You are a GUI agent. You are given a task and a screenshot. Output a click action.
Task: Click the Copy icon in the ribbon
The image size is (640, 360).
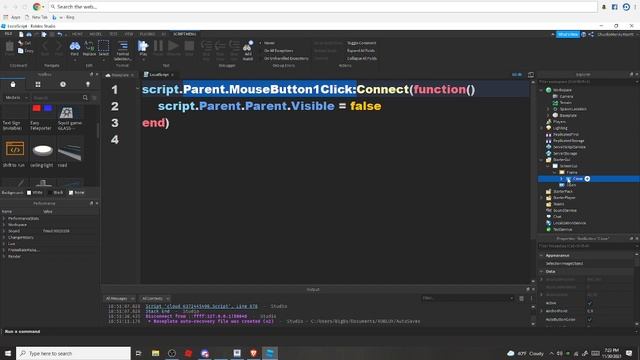click(x=21, y=51)
